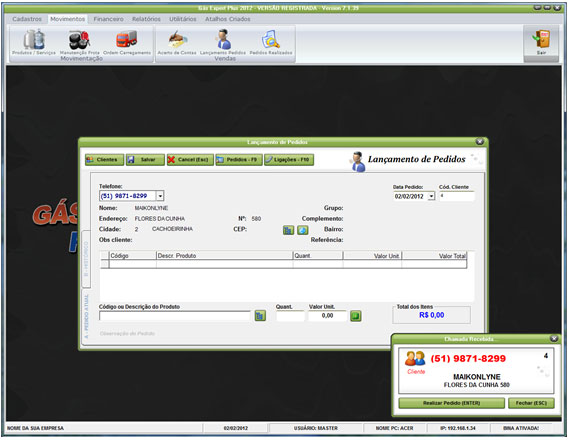The image size is (568, 440).
Task: Open the Relatórios menu tab
Action: pos(146,19)
